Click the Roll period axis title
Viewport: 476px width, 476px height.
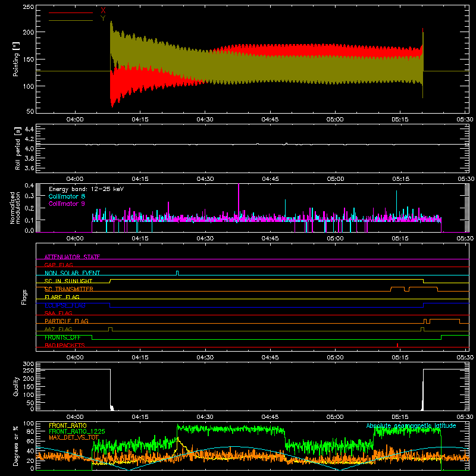pyautogui.click(x=17, y=148)
